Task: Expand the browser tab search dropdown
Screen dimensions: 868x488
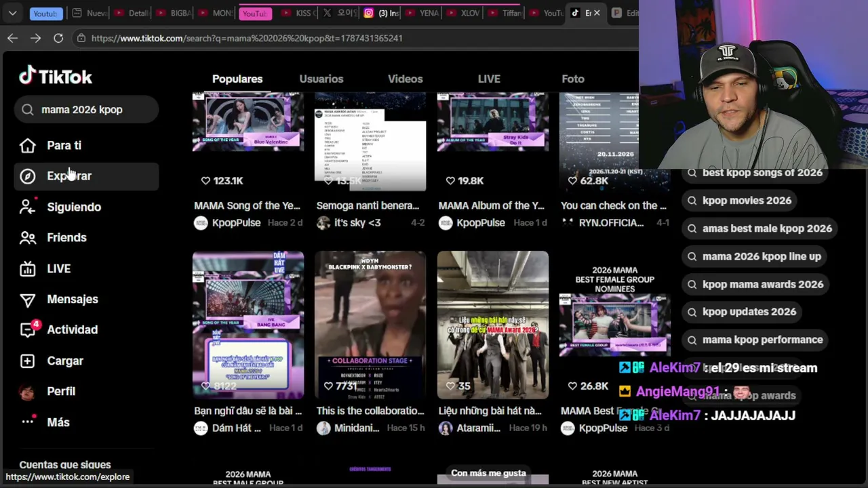Action: (x=12, y=13)
